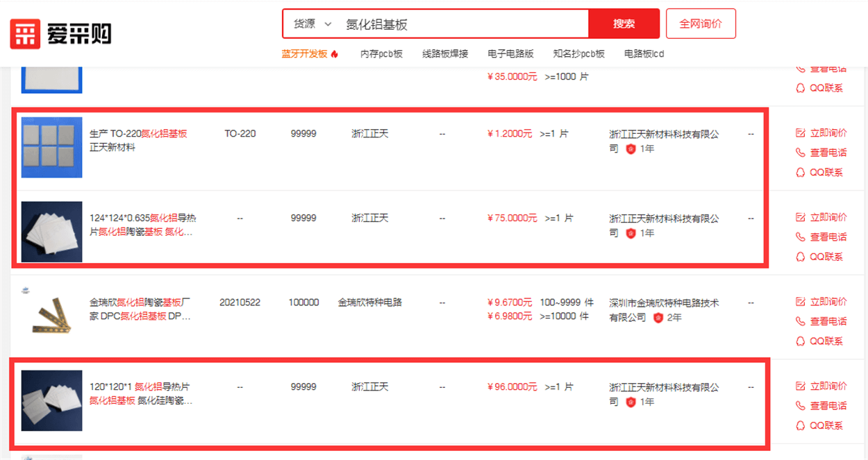Click the 爱采购 logo icon

[x=26, y=33]
